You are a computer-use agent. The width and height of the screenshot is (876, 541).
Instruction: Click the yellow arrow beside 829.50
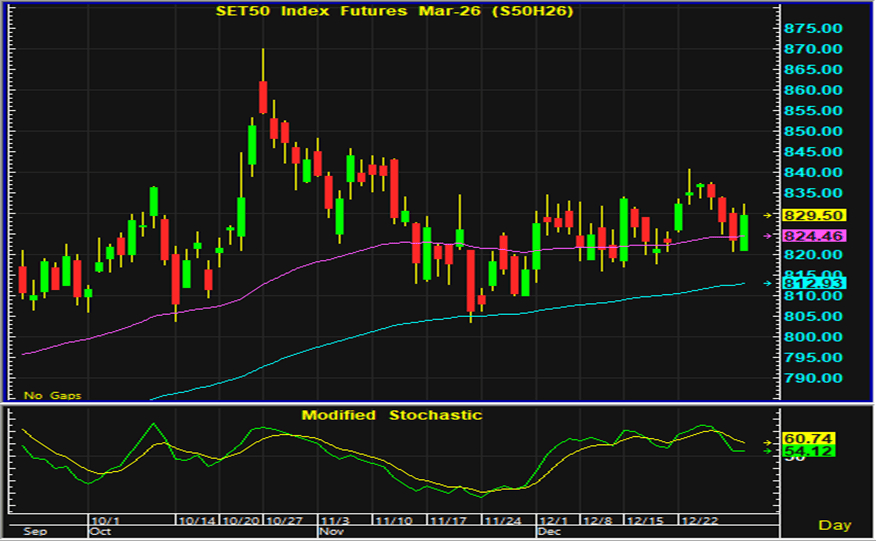[x=768, y=215]
